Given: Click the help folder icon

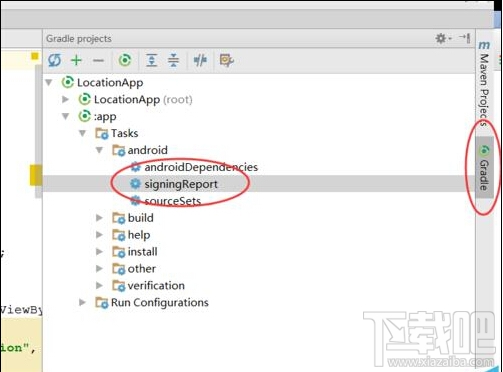Looking at the screenshot, I should pos(119,235).
